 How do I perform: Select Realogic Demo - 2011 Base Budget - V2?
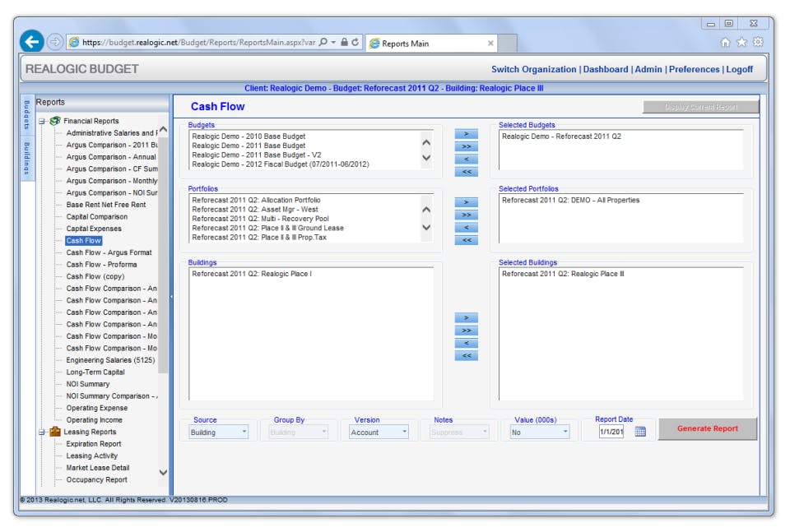pos(256,155)
